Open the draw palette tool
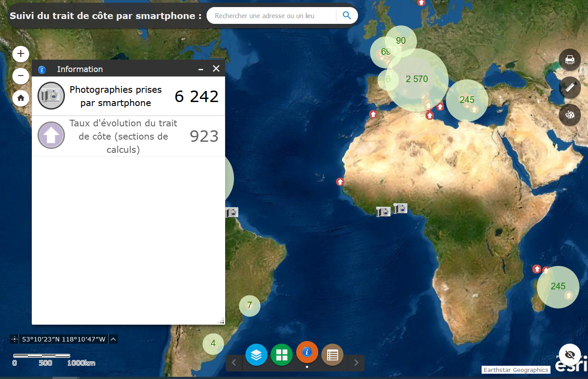Viewport: 588px width, 379px height. click(569, 115)
